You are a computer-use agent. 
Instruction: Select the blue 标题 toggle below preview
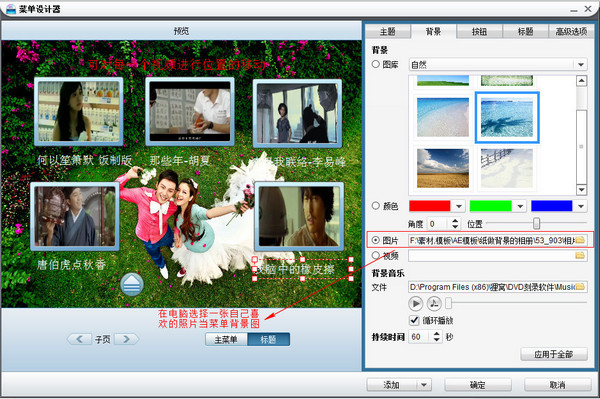point(268,339)
